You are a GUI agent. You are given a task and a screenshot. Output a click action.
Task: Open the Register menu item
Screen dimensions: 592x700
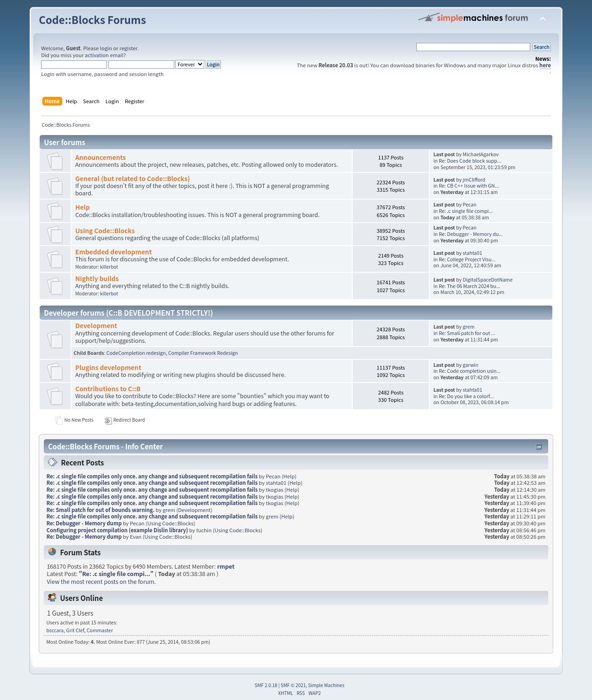(x=135, y=101)
